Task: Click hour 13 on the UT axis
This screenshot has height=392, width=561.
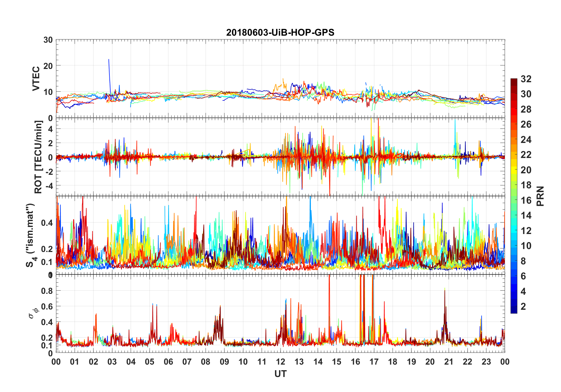Action: click(x=299, y=362)
